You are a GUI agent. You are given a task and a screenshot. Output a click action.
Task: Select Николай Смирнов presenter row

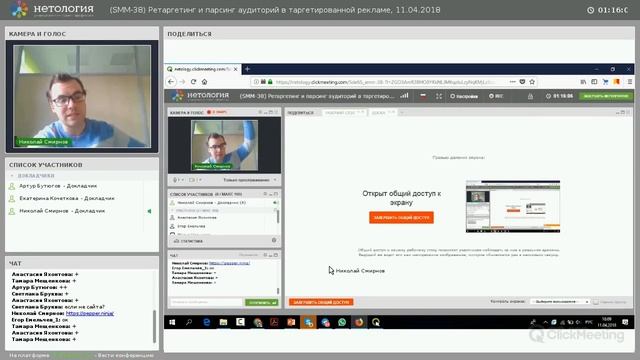pyautogui.click(x=62, y=211)
